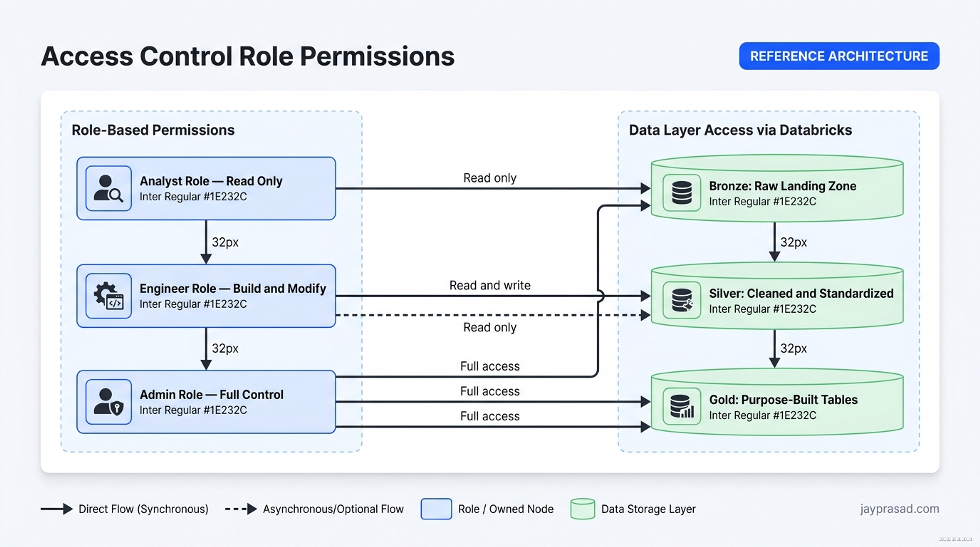Click the Asynchronous/Optional Flow legend text

pos(333,509)
